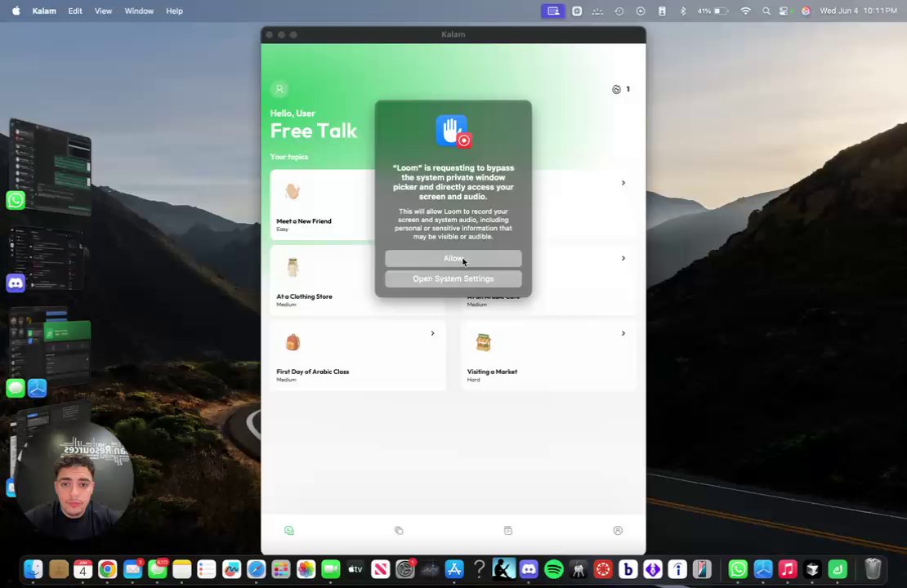
Task: Click the streak counter icon showing 1
Action: click(x=617, y=89)
